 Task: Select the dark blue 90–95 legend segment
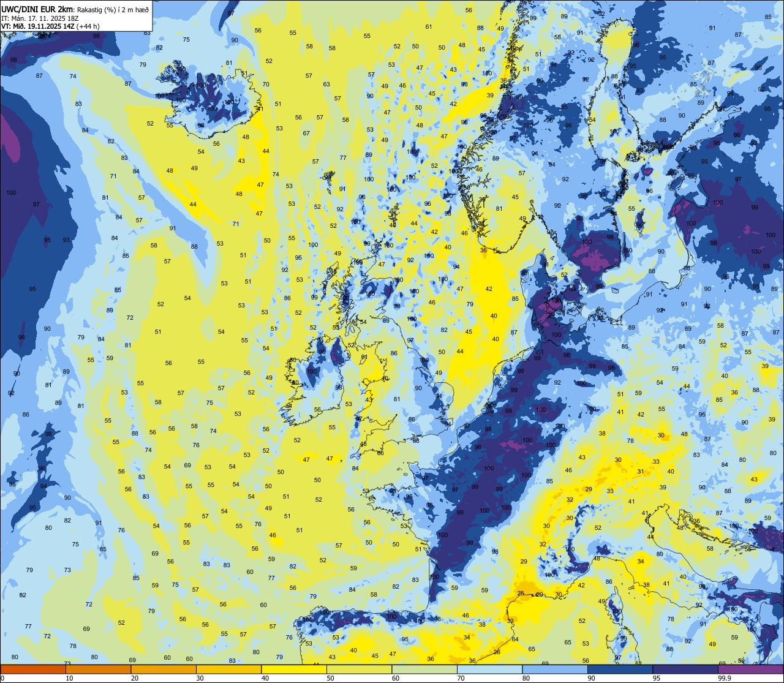coord(620,669)
